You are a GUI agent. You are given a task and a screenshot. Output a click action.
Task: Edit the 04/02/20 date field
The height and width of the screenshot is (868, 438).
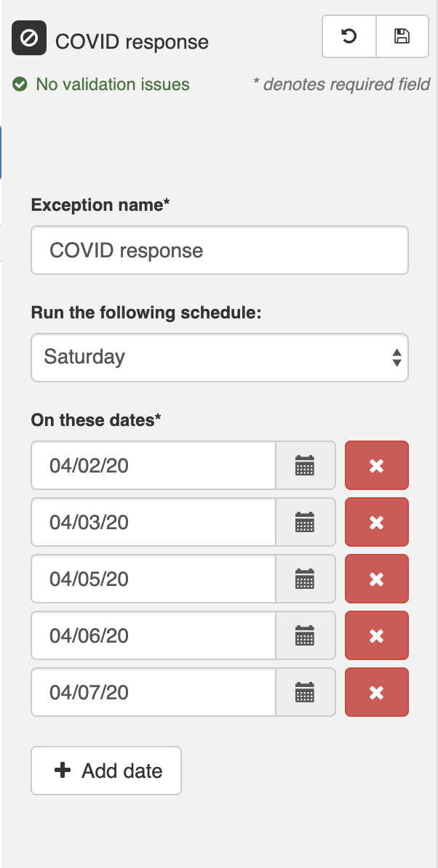153,465
